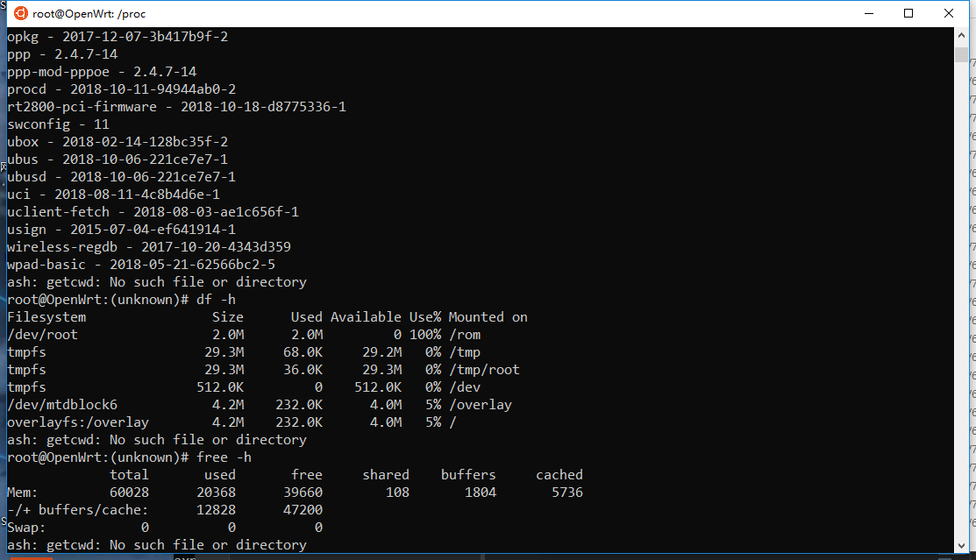Click the Available column header
This screenshot has width=976, height=560.
(x=366, y=316)
